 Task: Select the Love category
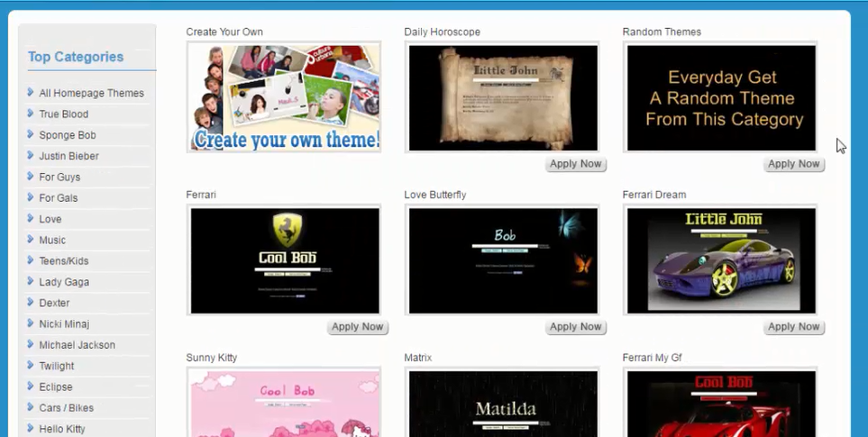(x=50, y=219)
